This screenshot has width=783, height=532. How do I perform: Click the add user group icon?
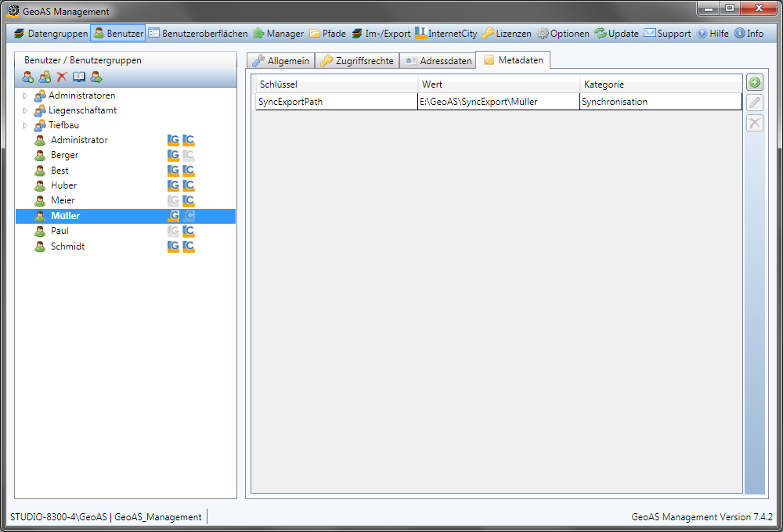[45, 77]
